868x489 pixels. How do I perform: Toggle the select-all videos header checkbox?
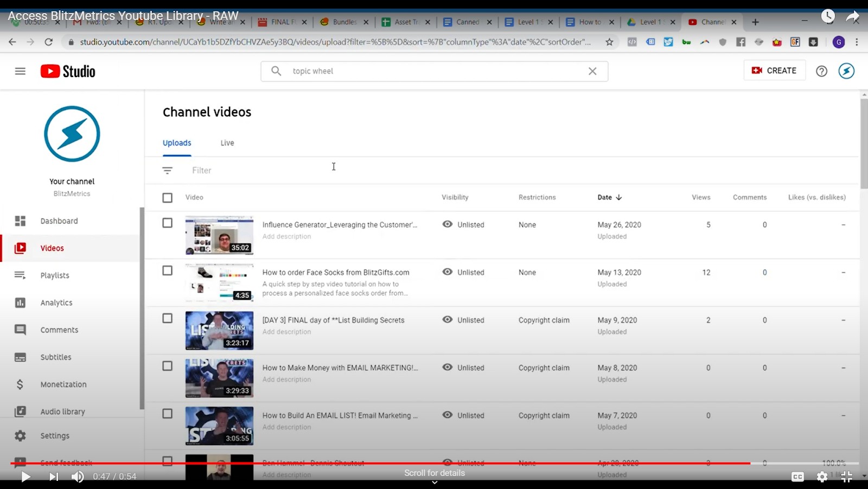(168, 198)
